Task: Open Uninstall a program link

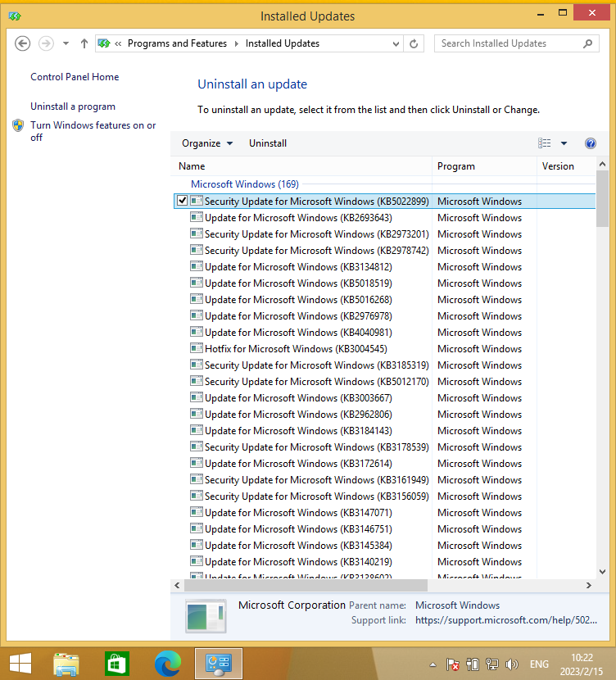Action: click(x=73, y=107)
